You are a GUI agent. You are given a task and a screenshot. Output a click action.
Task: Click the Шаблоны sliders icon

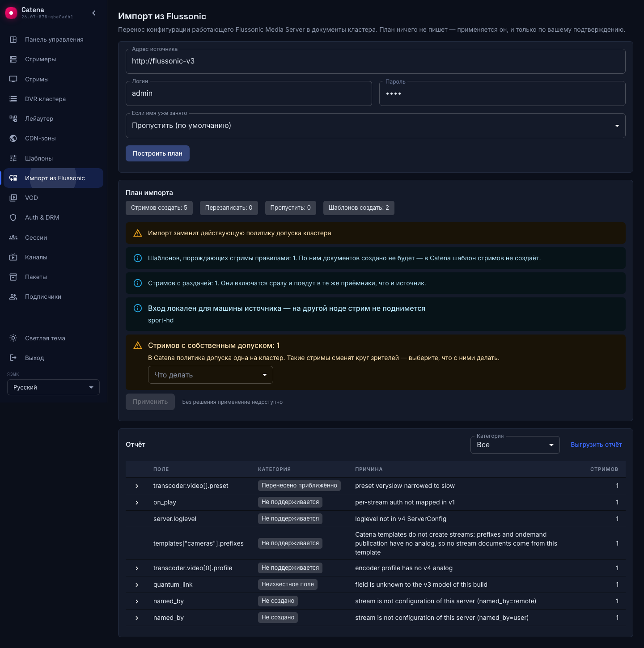pyautogui.click(x=13, y=158)
